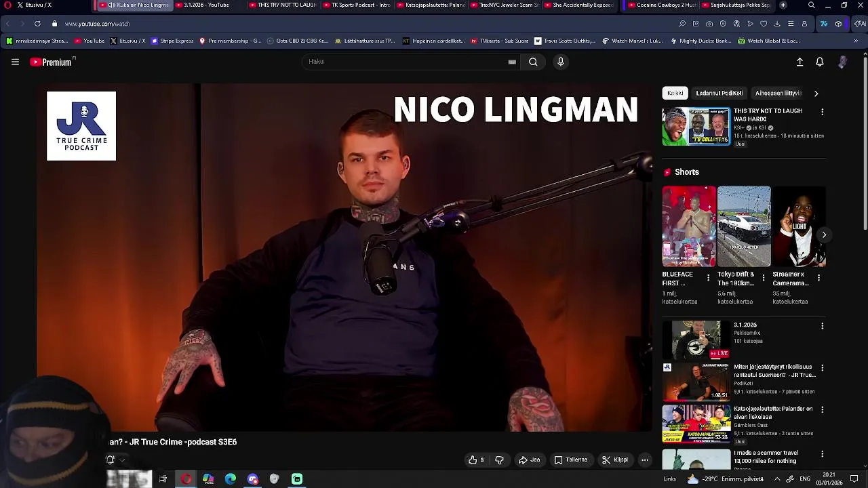Open the Tokyo Drift short thumbnail
The height and width of the screenshot is (488, 868).
pyautogui.click(x=744, y=226)
